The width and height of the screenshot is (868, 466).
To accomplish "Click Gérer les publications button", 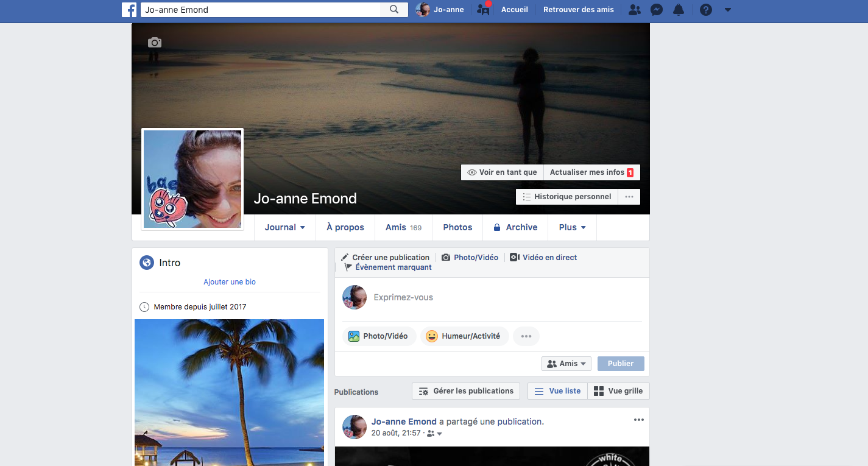I will [x=466, y=391].
